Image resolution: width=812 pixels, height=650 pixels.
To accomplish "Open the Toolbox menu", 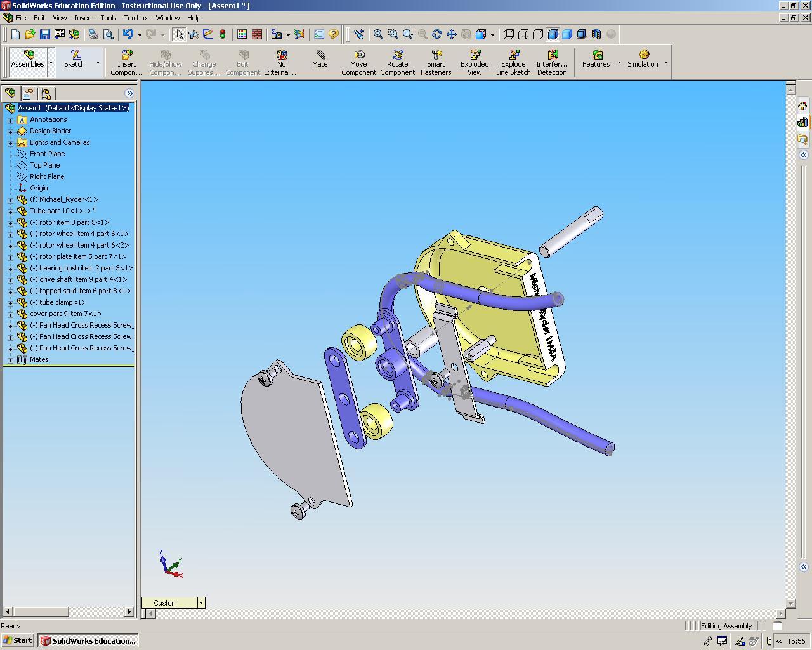I will click(136, 18).
